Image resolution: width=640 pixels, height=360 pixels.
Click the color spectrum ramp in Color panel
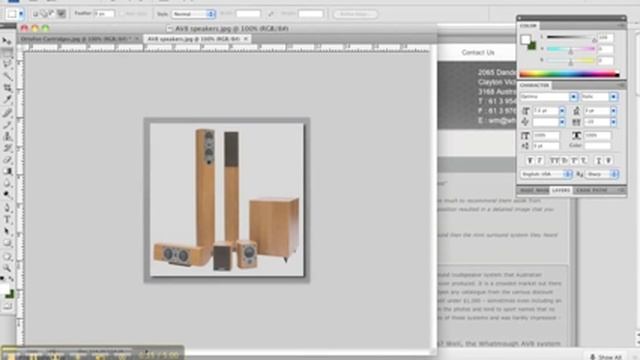570,74
